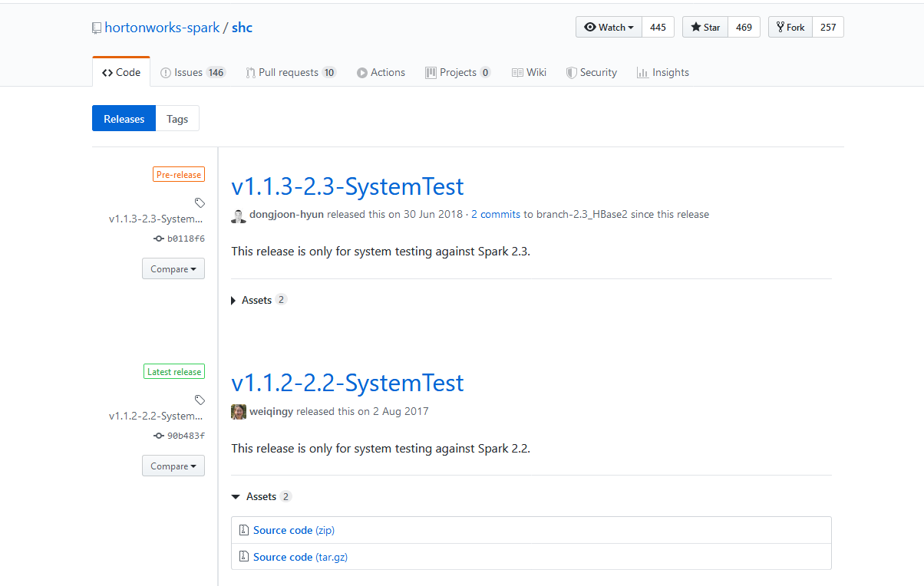Image resolution: width=924 pixels, height=586 pixels.
Task: Click the watchers count 445
Action: coord(658,27)
